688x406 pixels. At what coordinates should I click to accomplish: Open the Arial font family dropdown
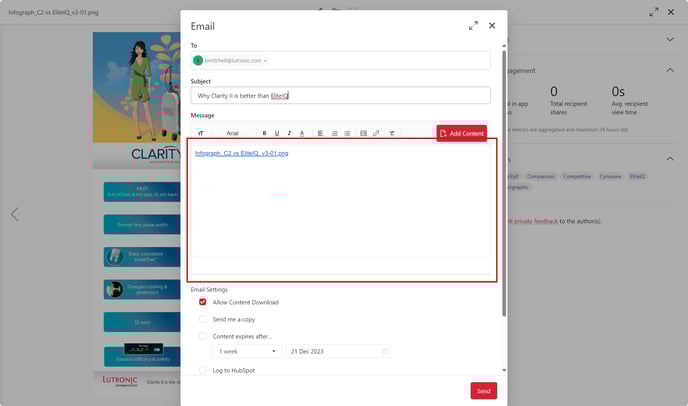[236, 133]
